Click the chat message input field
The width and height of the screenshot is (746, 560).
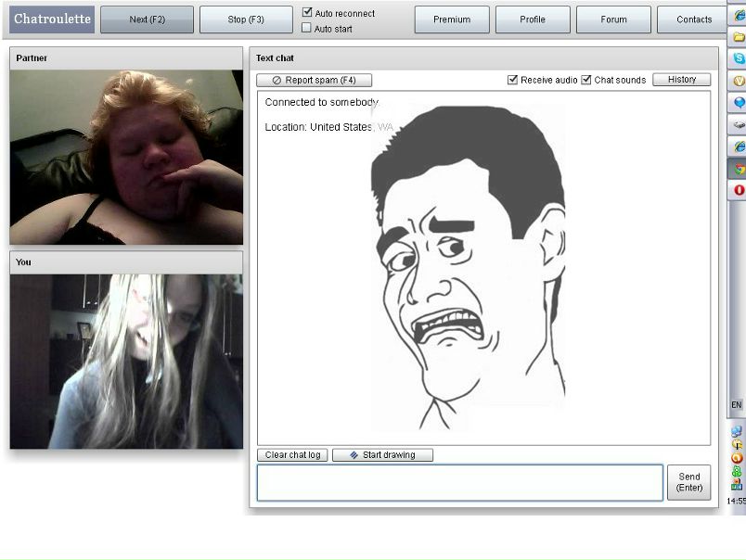coord(459,483)
